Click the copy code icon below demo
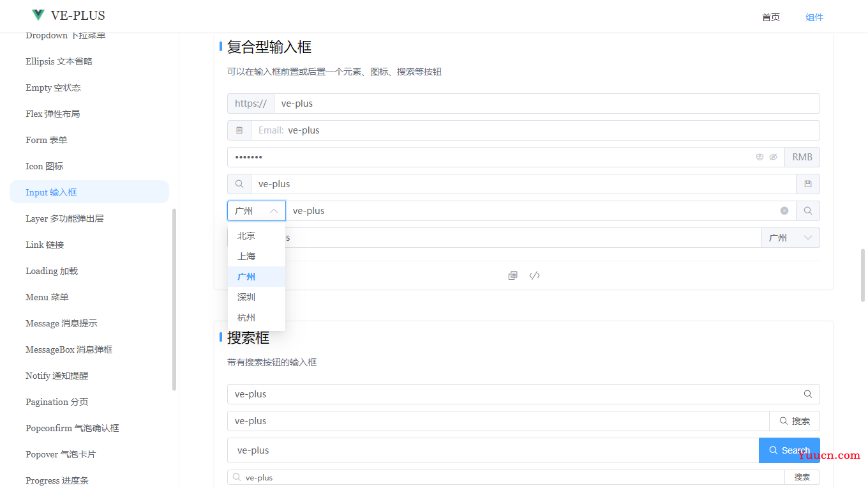This screenshot has width=868, height=490. [513, 275]
